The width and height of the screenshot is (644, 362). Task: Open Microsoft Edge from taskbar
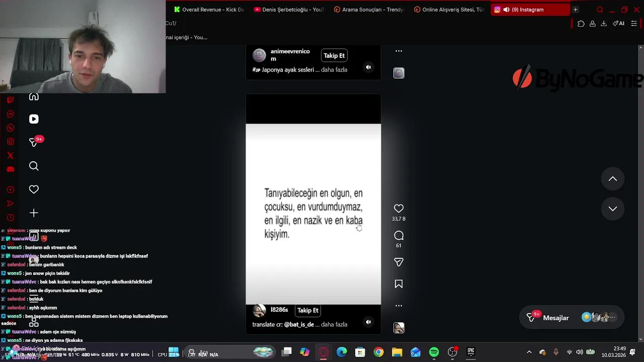(342, 352)
